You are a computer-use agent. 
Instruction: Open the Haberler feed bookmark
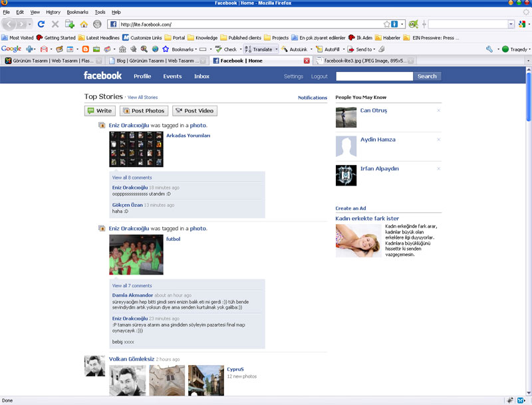[388, 38]
